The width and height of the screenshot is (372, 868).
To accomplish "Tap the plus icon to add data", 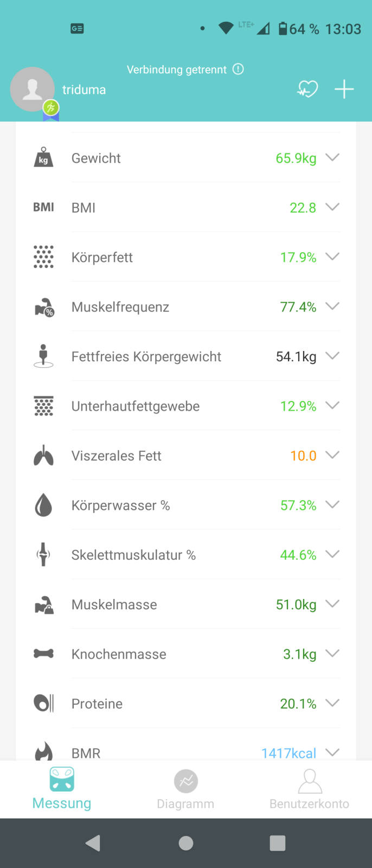I will [x=344, y=89].
